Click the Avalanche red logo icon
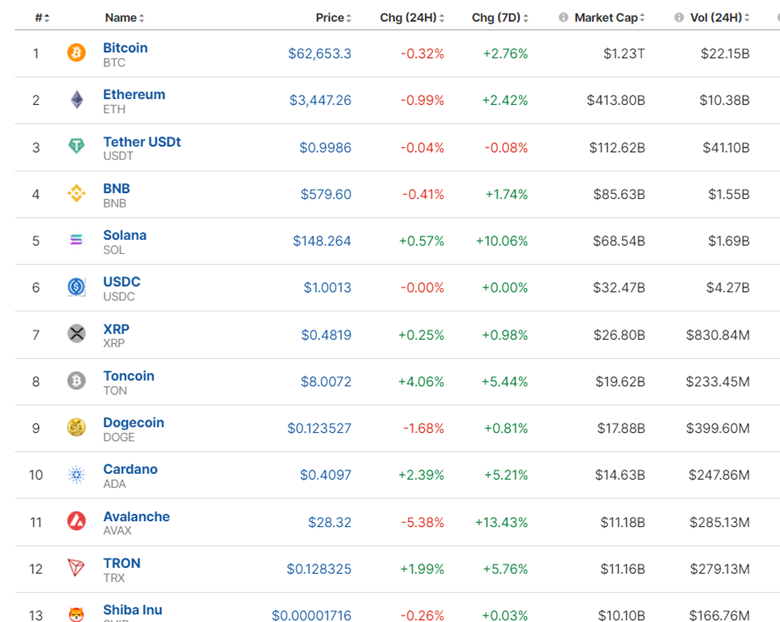The image size is (780, 622). point(76,521)
